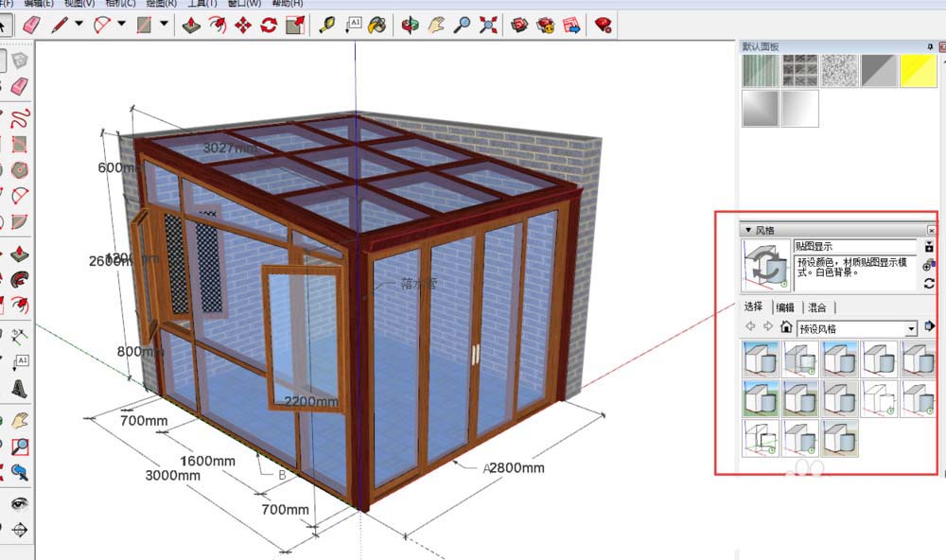Choose the 3D Text tool in left toolbar
This screenshot has width=946, height=560.
20,388
